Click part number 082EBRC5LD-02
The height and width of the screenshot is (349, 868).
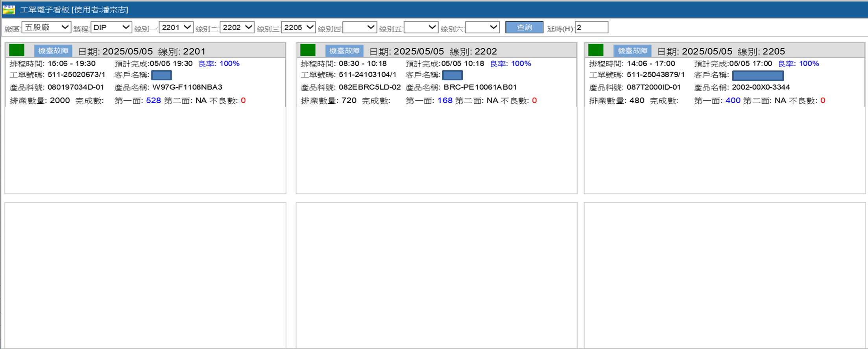[x=370, y=87]
